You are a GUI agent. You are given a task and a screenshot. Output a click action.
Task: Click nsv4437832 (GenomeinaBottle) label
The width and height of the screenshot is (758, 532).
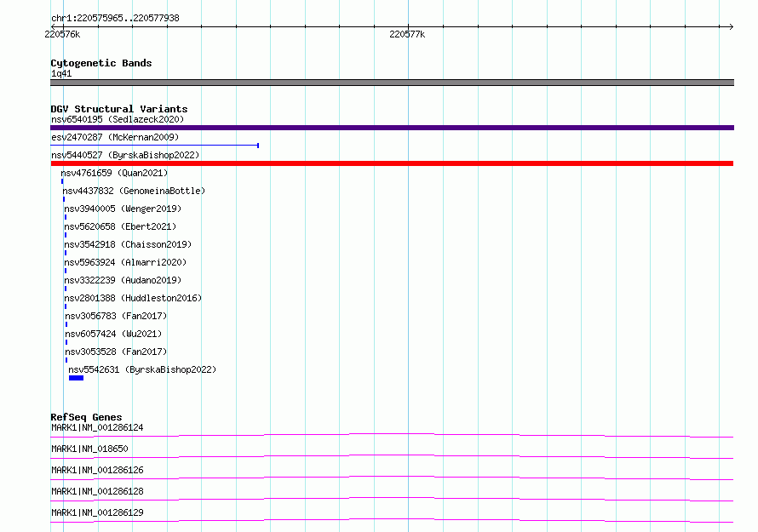pos(134,191)
